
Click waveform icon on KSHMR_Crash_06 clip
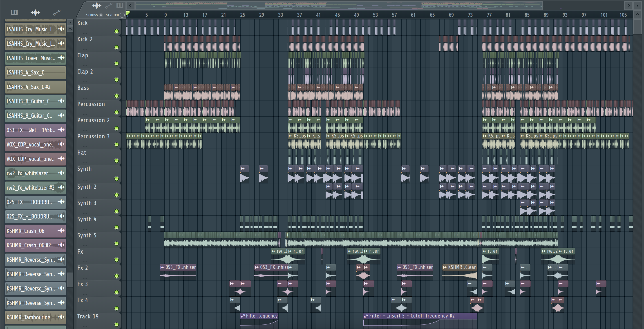pyautogui.click(x=61, y=230)
